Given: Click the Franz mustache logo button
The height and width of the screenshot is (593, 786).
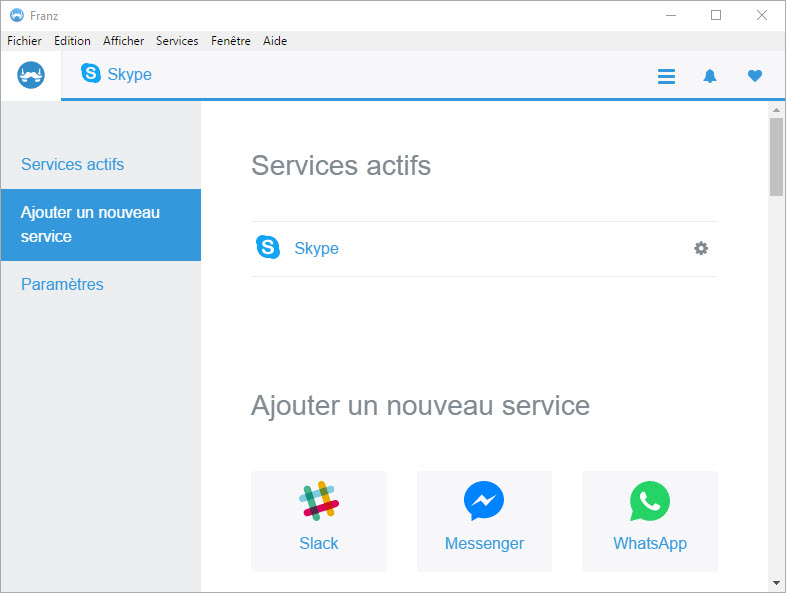Looking at the screenshot, I should (31, 75).
